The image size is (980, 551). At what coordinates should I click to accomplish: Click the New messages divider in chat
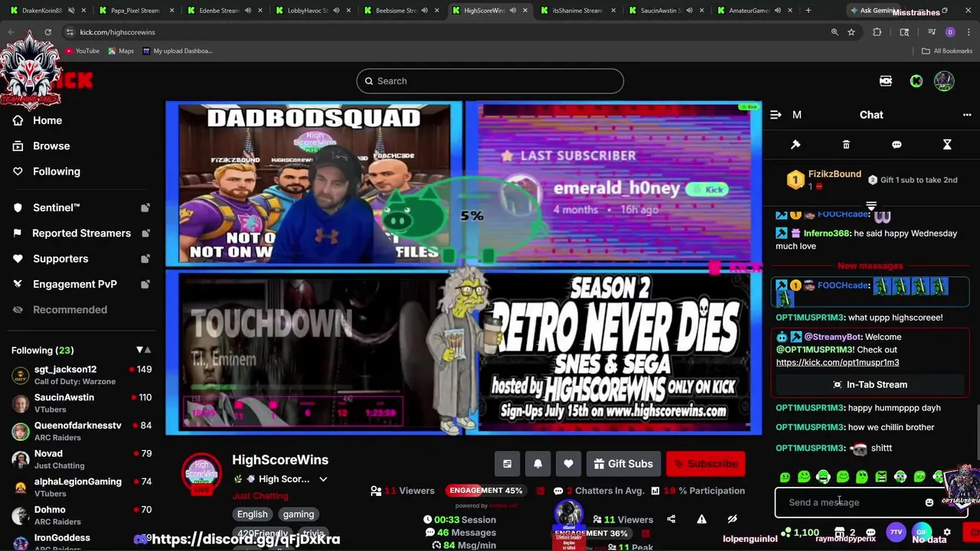point(870,266)
